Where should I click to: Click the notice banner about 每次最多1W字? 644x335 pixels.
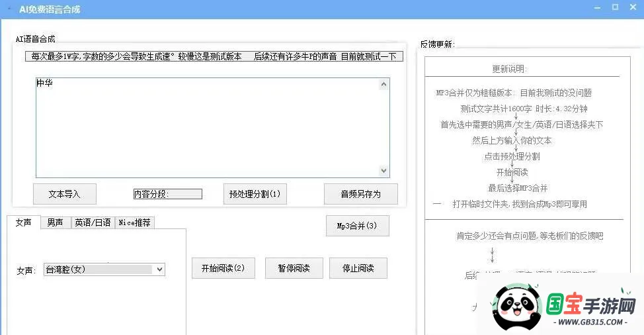click(x=214, y=56)
